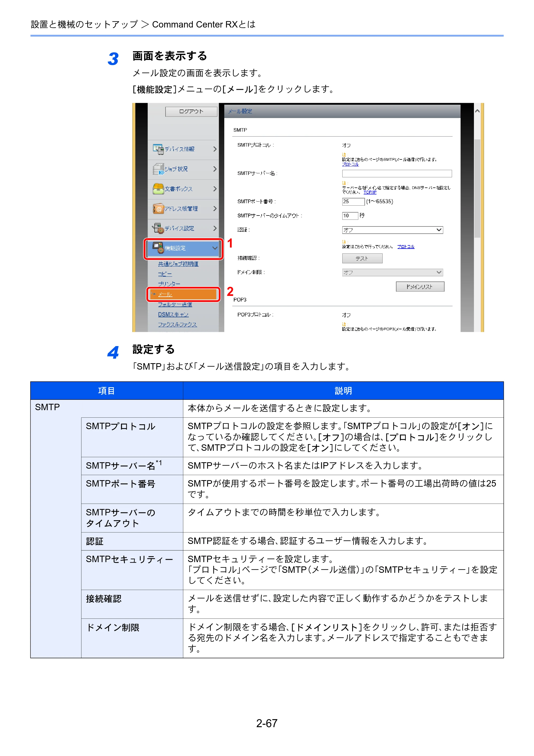The height and width of the screenshot is (756, 534).
Task: Open the アドレス帳管理 menu label
Action: pos(181,209)
